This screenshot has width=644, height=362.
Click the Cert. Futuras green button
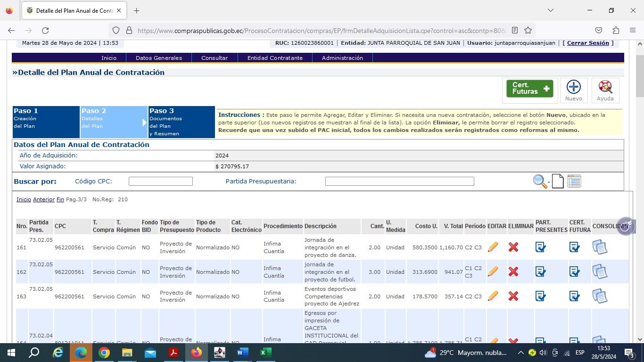(x=529, y=89)
